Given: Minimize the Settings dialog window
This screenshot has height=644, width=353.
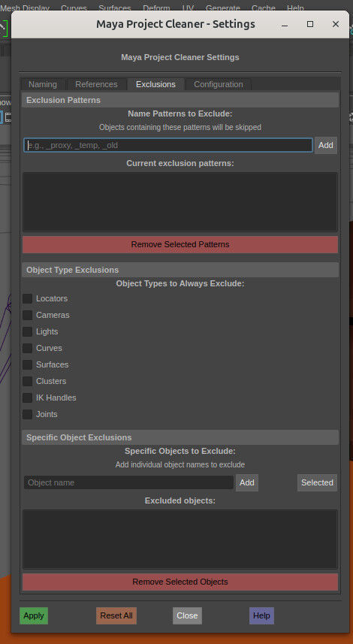Looking at the screenshot, I should point(285,25).
